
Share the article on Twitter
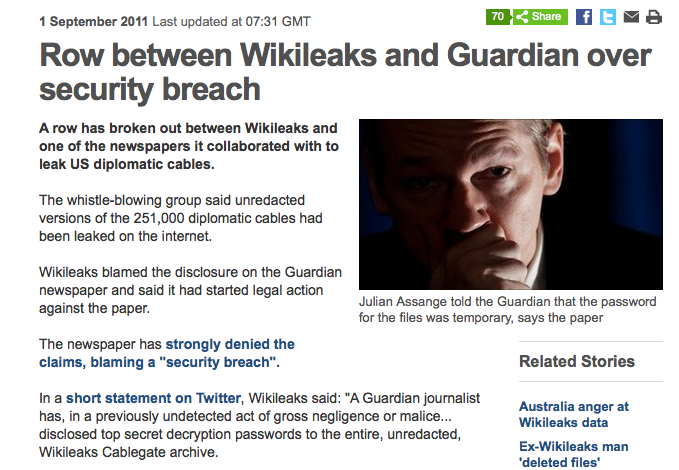click(608, 17)
